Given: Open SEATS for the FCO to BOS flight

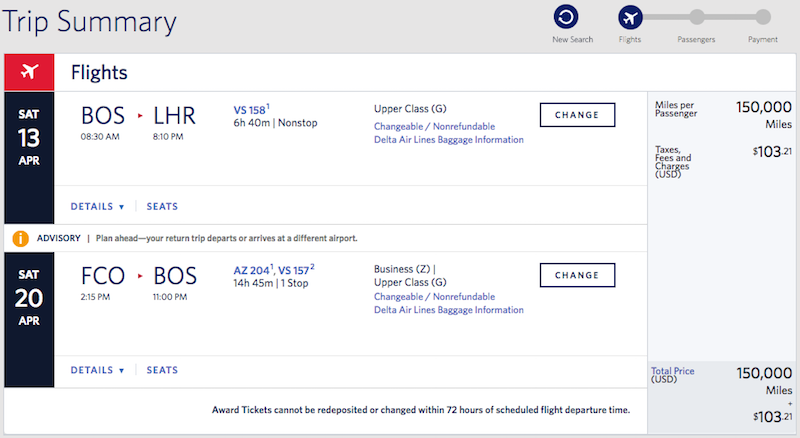Looking at the screenshot, I should [x=162, y=370].
